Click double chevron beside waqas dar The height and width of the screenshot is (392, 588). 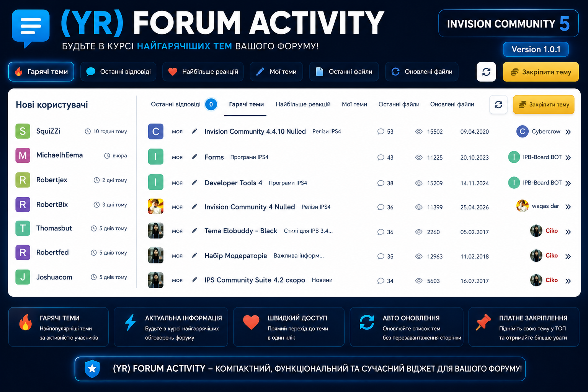(x=568, y=207)
